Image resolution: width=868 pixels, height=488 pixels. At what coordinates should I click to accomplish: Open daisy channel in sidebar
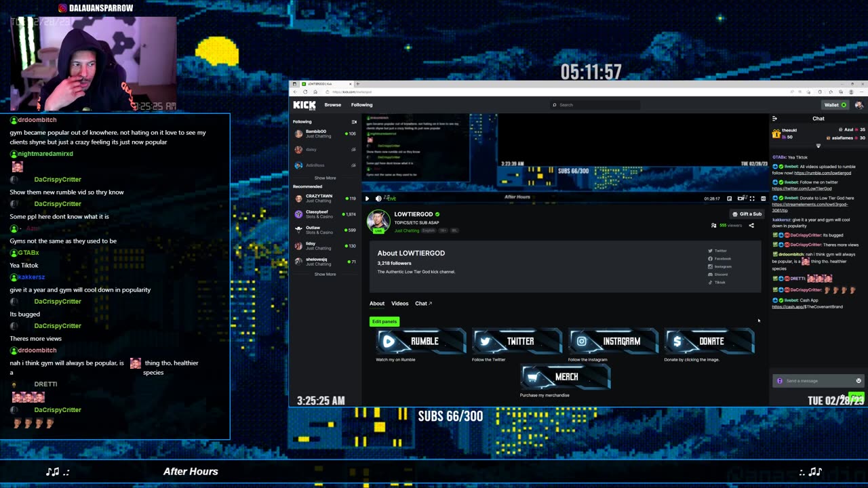pyautogui.click(x=325, y=149)
